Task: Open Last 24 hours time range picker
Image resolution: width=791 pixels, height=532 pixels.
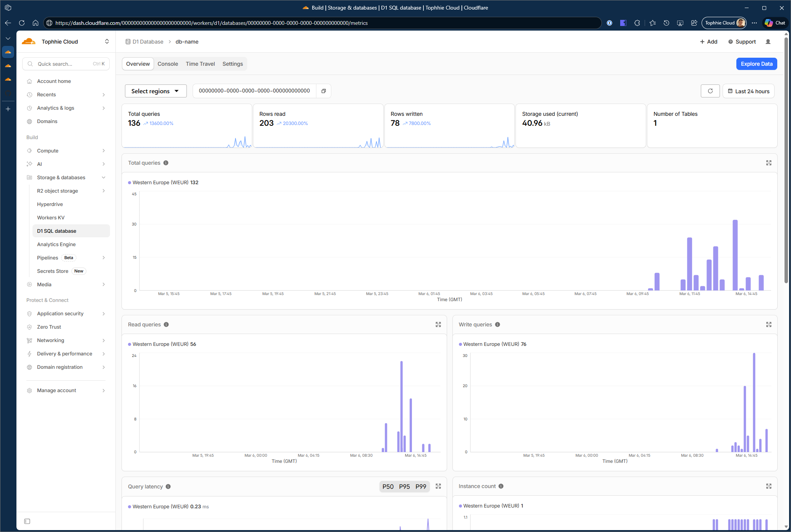Action: pyautogui.click(x=748, y=91)
